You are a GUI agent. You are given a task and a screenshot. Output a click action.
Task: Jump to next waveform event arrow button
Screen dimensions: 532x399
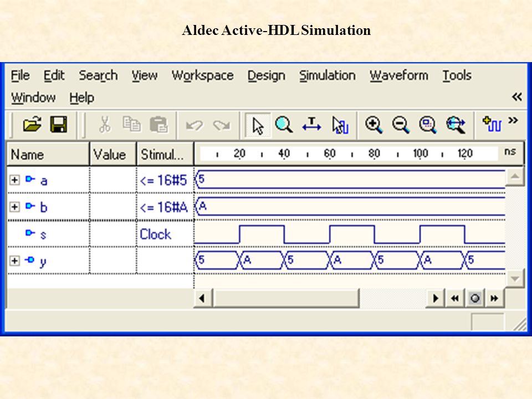tap(495, 298)
